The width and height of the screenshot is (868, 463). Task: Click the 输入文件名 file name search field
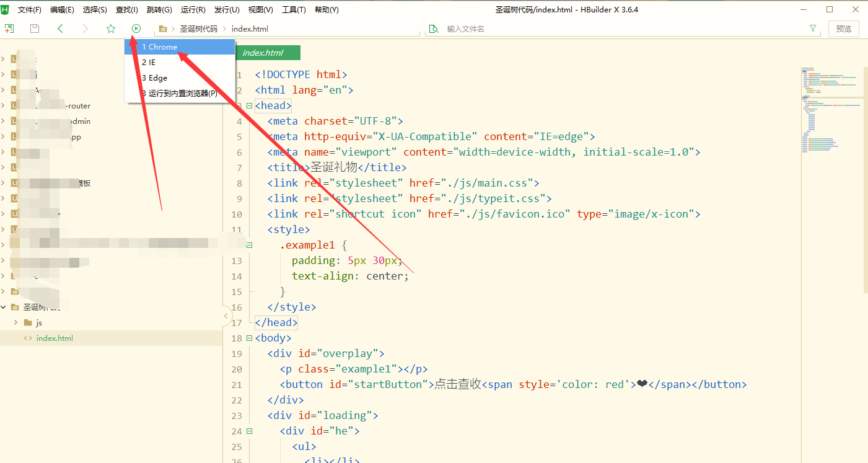pyautogui.click(x=623, y=29)
